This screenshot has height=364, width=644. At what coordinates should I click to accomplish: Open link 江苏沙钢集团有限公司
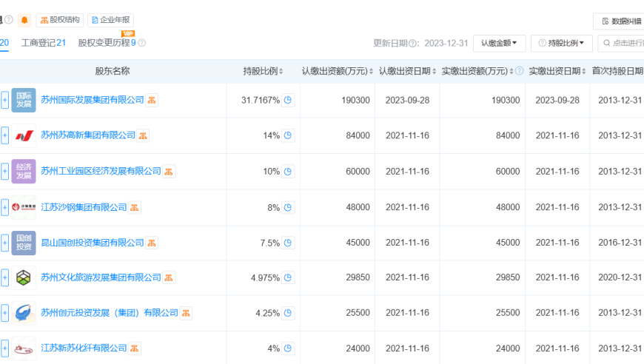(84, 207)
